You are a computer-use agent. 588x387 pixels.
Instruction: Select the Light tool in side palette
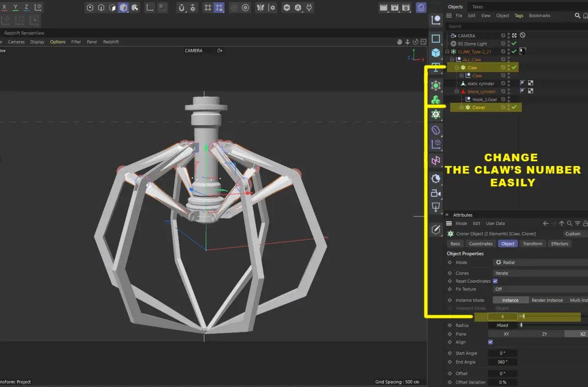pyautogui.click(x=436, y=208)
